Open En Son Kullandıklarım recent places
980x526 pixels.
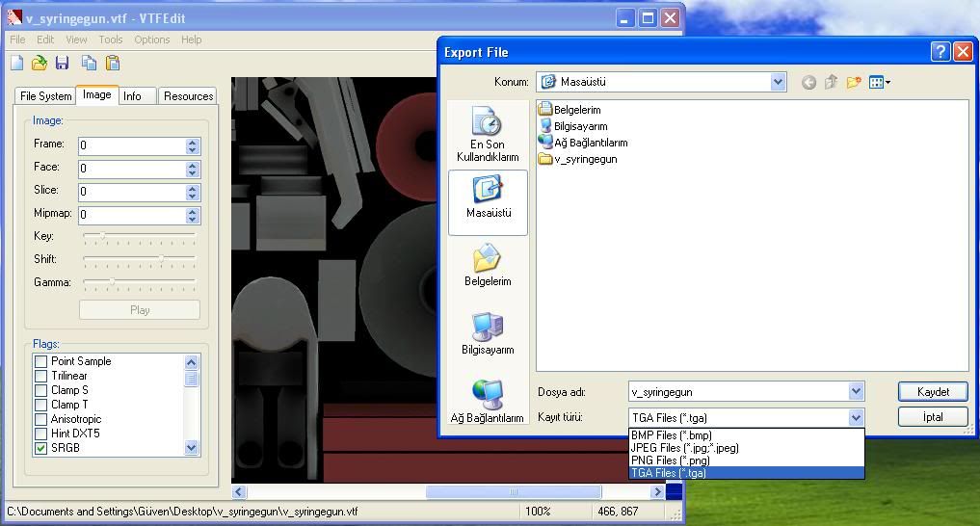point(488,134)
